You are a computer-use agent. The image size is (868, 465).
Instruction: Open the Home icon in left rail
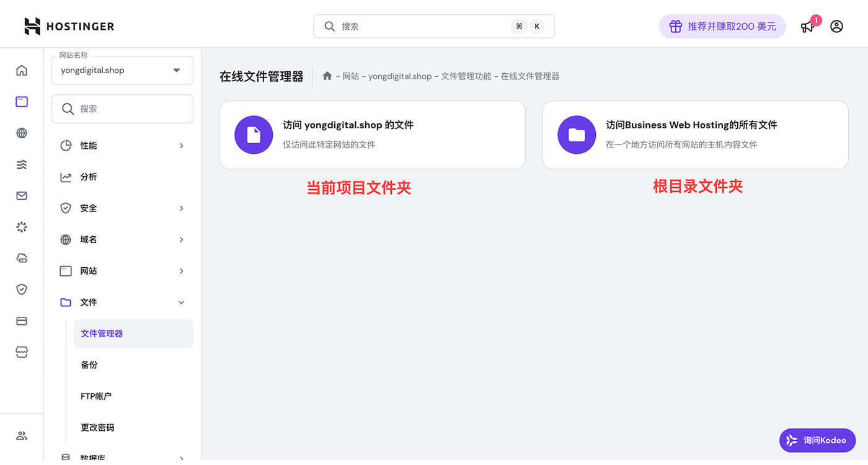click(22, 70)
